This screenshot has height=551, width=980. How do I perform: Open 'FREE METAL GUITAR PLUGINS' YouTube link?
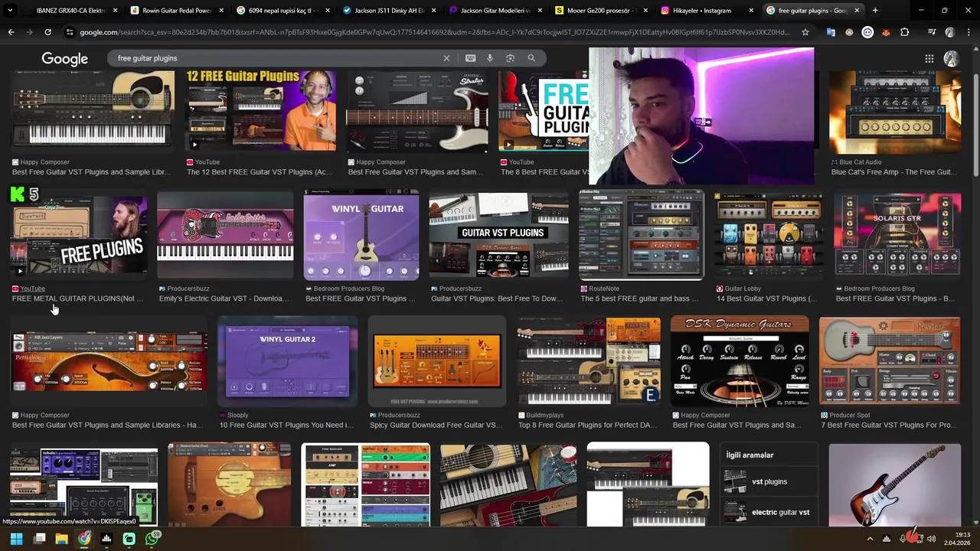pos(77,298)
